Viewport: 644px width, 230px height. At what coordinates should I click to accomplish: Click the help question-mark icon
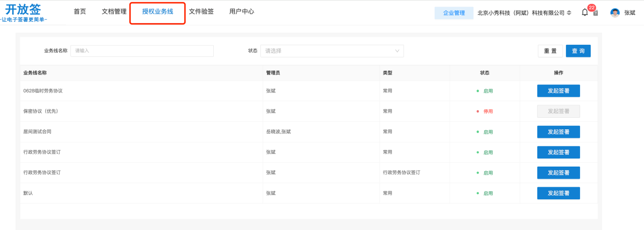(x=596, y=14)
